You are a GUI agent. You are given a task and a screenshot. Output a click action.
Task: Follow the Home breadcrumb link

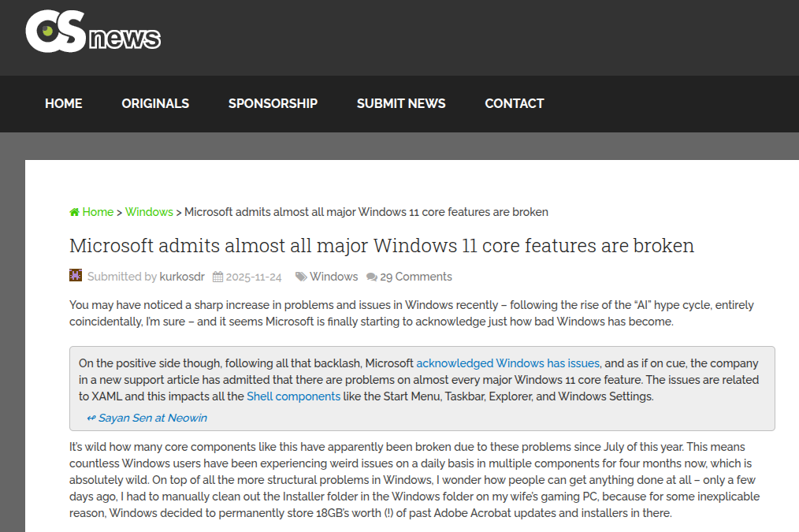[x=98, y=212]
